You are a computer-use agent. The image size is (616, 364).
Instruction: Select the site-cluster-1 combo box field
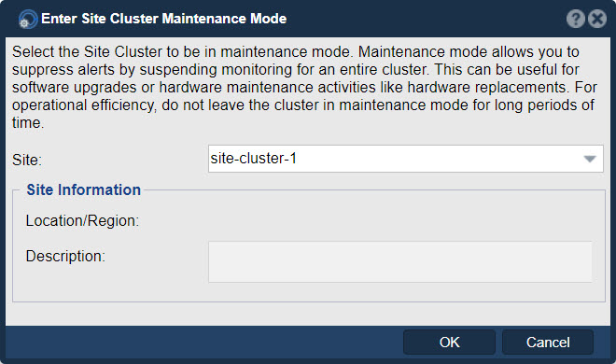point(405,159)
